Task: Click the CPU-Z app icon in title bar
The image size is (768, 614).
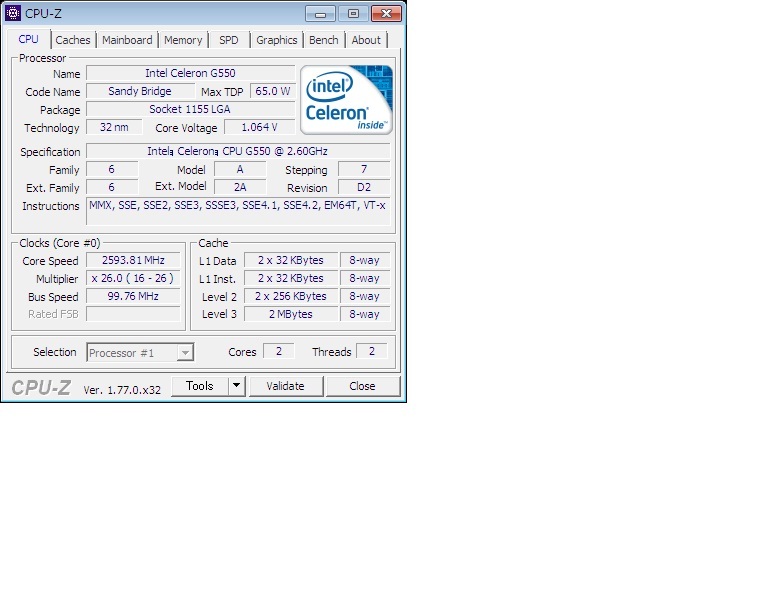Action: coord(13,13)
